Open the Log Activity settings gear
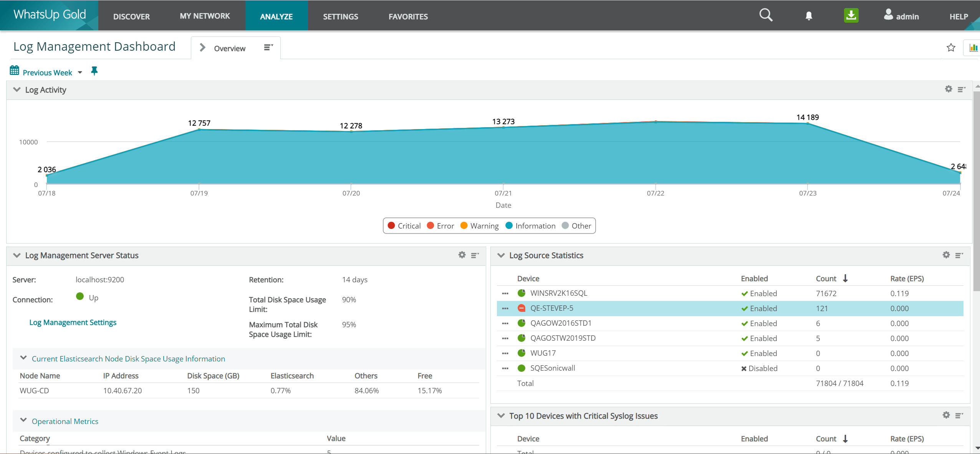This screenshot has width=980, height=454. 948,89
